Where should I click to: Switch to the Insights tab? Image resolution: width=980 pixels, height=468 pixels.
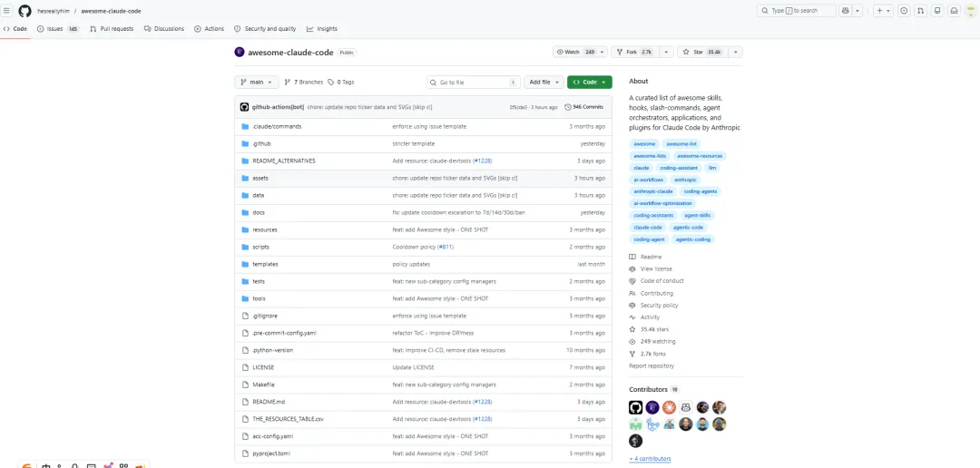pyautogui.click(x=322, y=29)
